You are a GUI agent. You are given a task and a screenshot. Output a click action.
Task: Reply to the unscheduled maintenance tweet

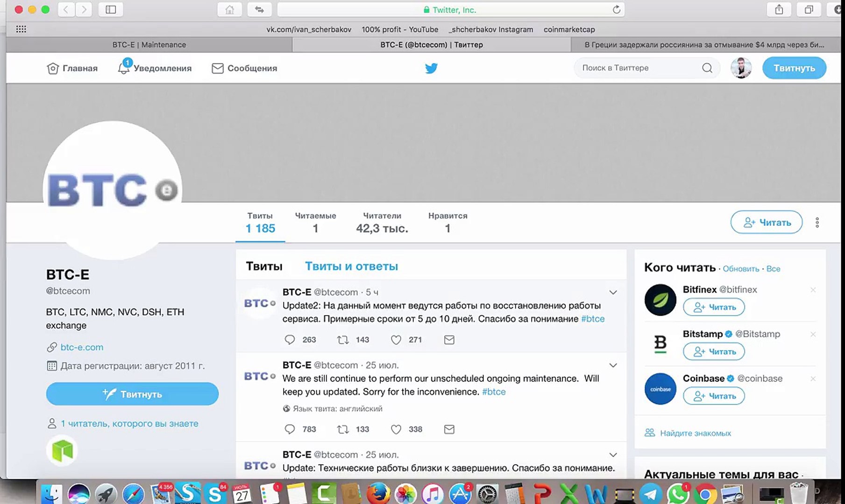click(290, 429)
